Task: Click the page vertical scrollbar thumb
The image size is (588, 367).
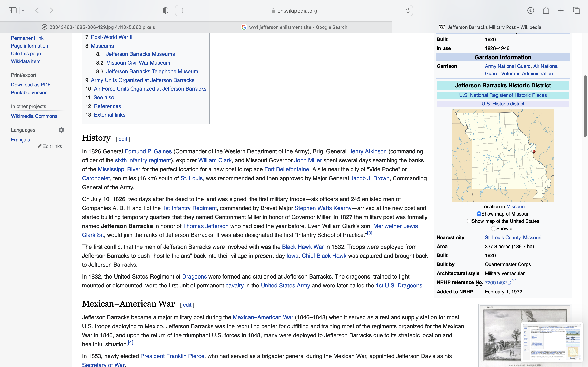Action: [x=585, y=106]
